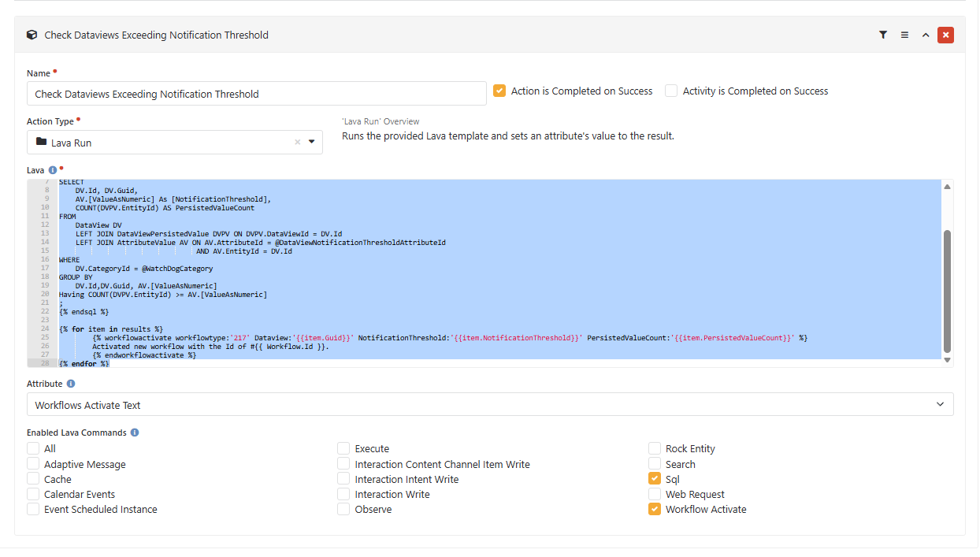Check the Web Request Lava command
The height and width of the screenshot is (557, 980).
tap(655, 494)
